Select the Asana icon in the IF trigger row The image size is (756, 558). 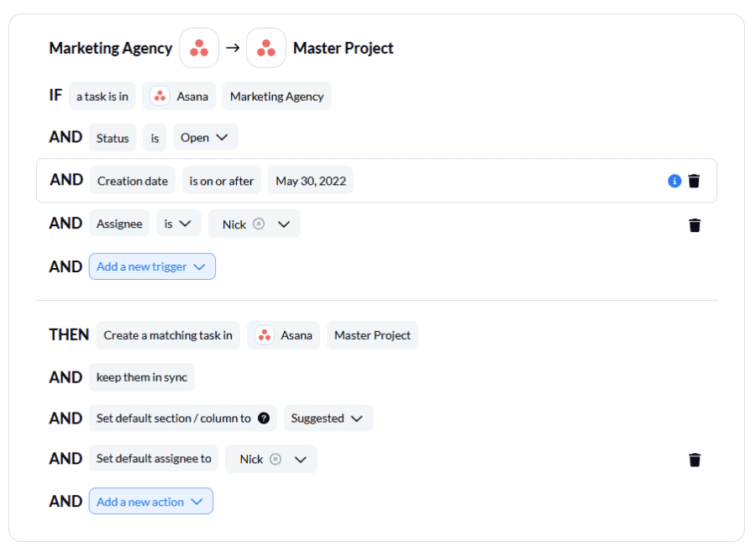point(160,96)
